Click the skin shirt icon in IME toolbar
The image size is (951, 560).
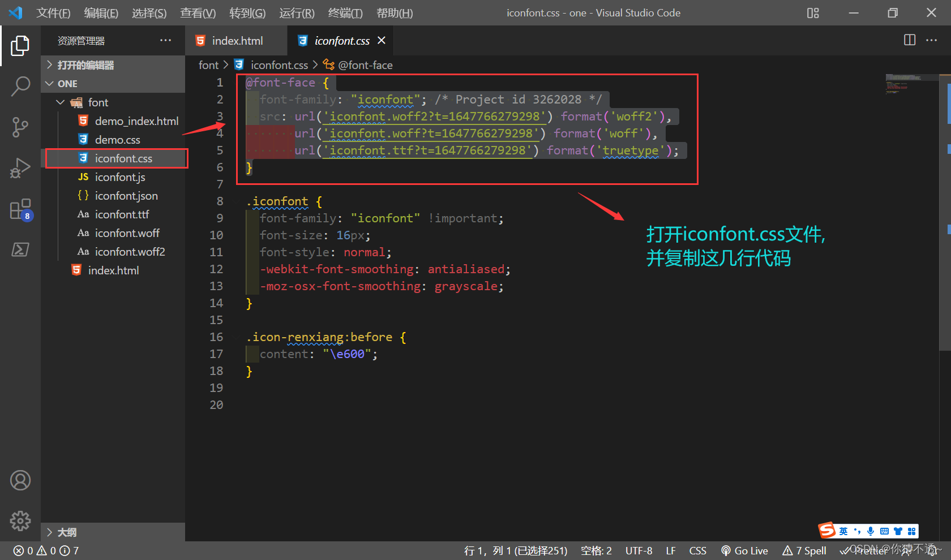(x=898, y=531)
